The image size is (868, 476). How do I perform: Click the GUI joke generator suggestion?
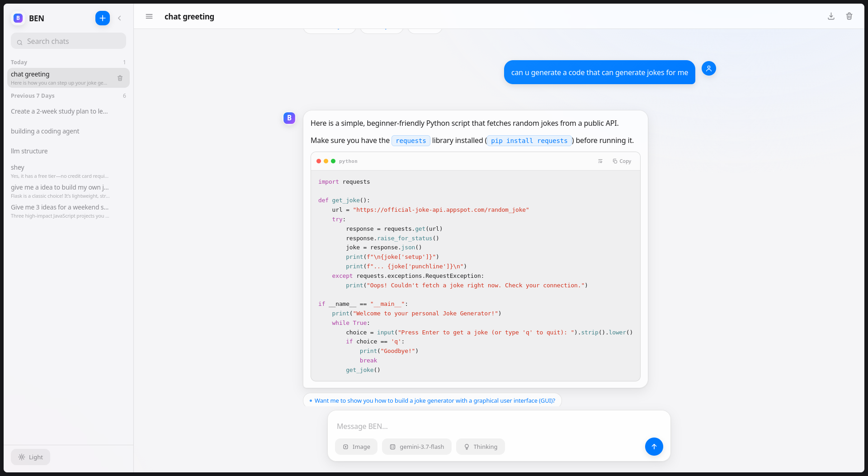click(x=432, y=400)
